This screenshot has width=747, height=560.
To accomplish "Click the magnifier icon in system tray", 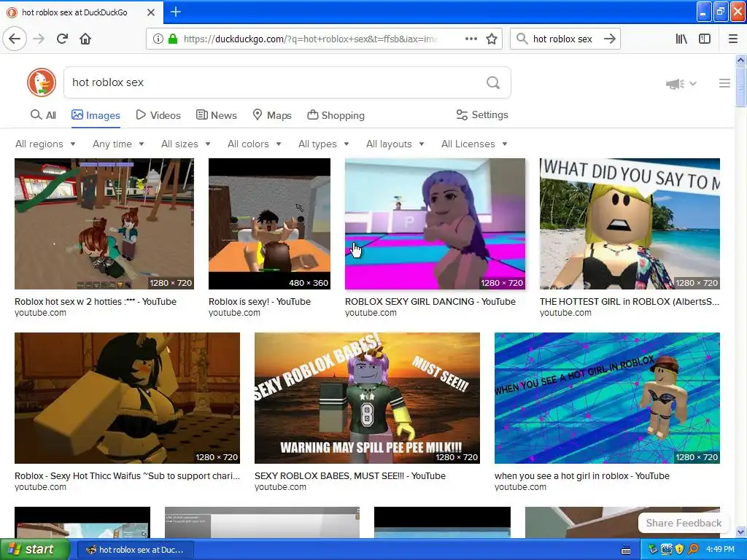I will pyautogui.click(x=693, y=549).
